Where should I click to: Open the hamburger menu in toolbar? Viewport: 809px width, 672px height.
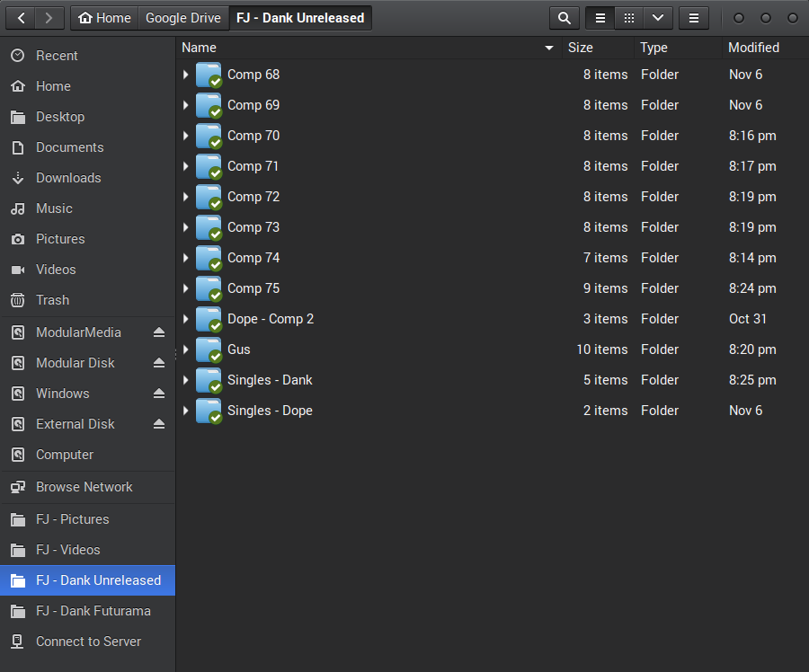(693, 18)
